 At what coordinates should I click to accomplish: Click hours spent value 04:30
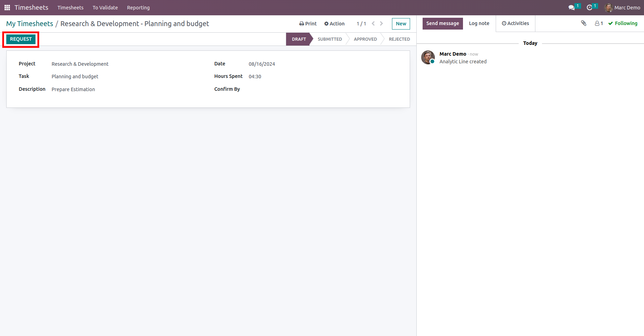255,77
